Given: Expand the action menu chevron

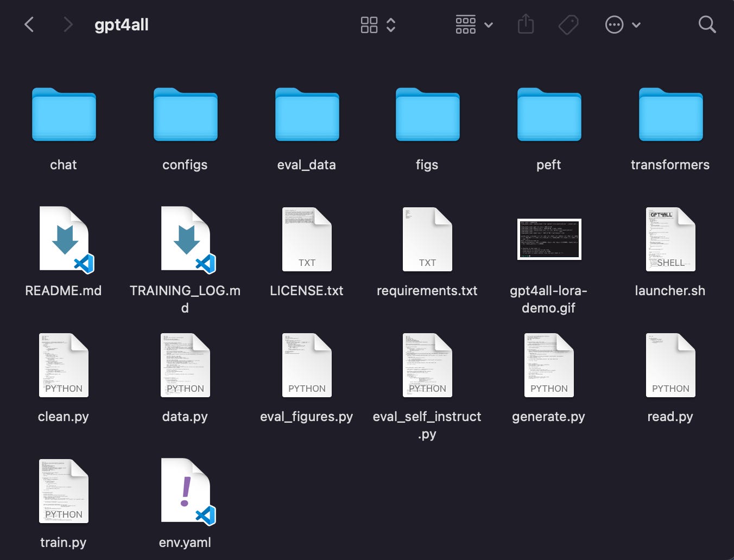Looking at the screenshot, I should pos(636,25).
